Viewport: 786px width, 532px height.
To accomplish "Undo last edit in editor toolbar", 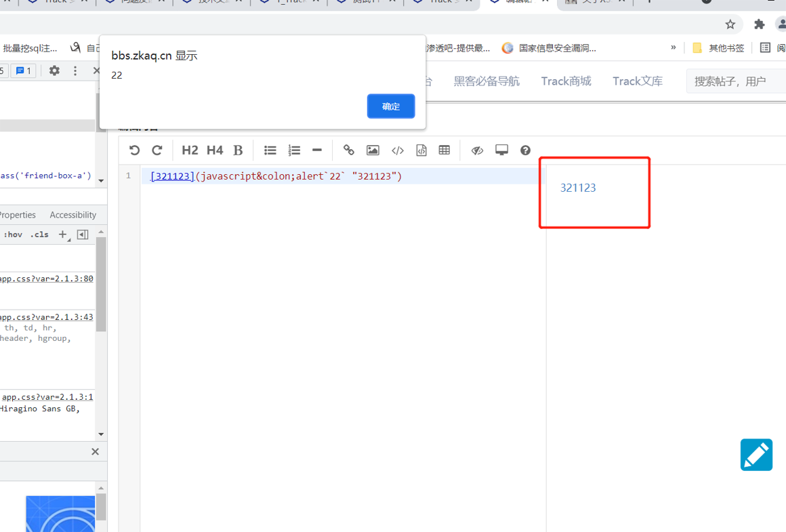I will (x=134, y=150).
